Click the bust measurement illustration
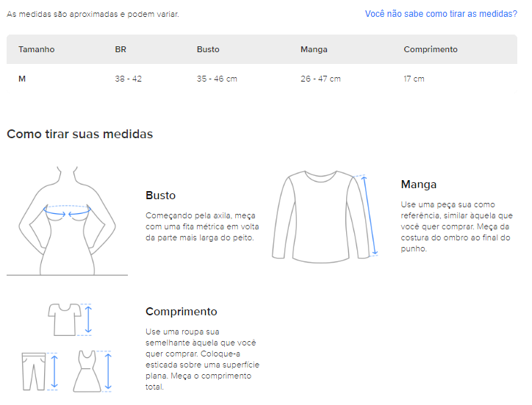Viewport: 532px width, 405px height. coord(67,221)
